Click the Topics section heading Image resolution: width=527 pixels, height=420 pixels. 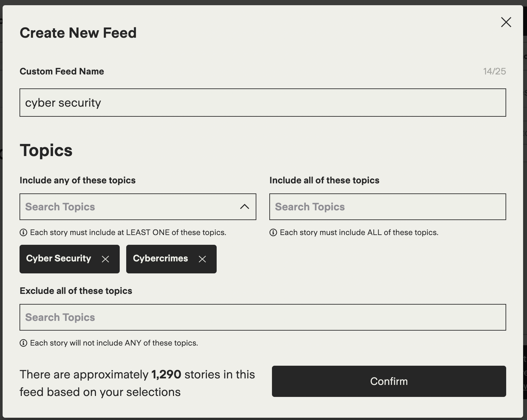tap(46, 151)
